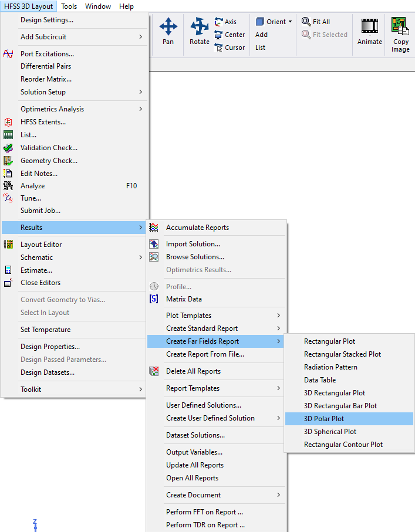The image size is (415, 532).
Task: Click the orientation List button
Action: pos(260,48)
